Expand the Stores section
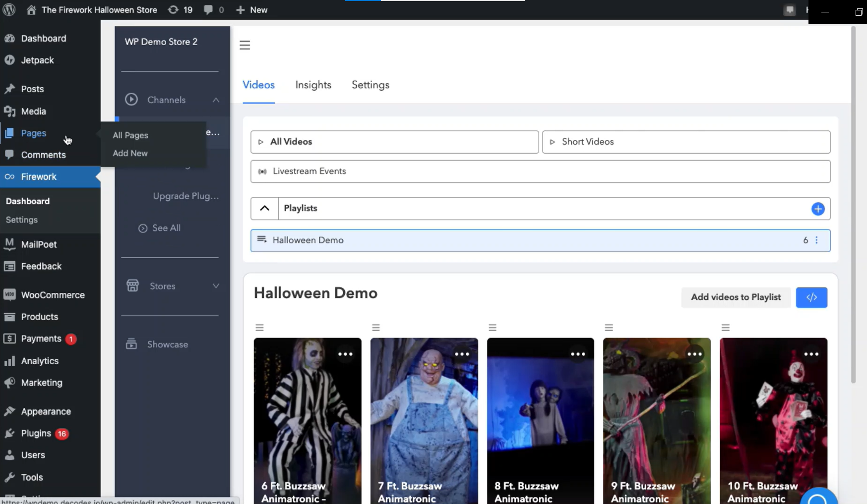Screen dimensions: 867x504 click(x=216, y=285)
